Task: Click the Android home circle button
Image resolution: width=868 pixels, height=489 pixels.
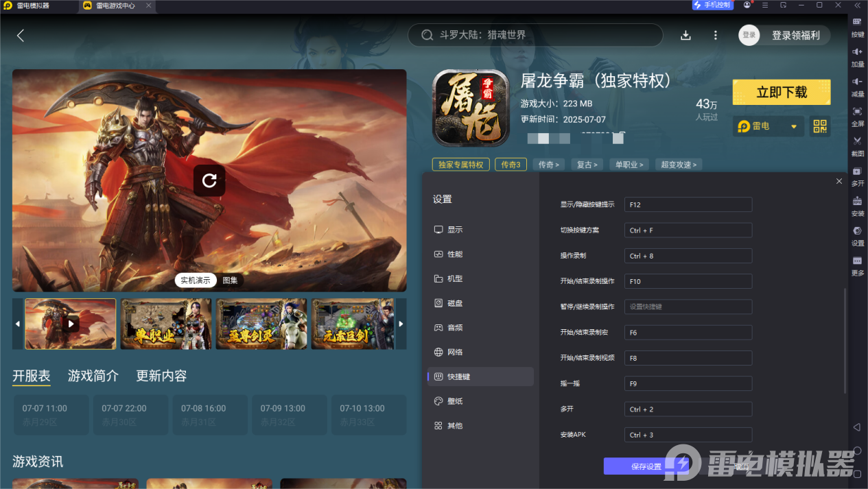Action: (x=857, y=451)
